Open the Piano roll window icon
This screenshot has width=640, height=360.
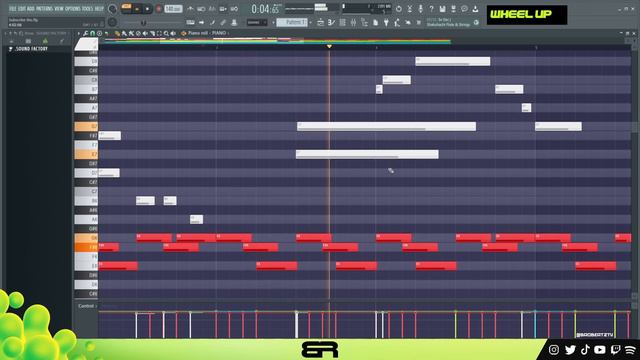point(331,23)
